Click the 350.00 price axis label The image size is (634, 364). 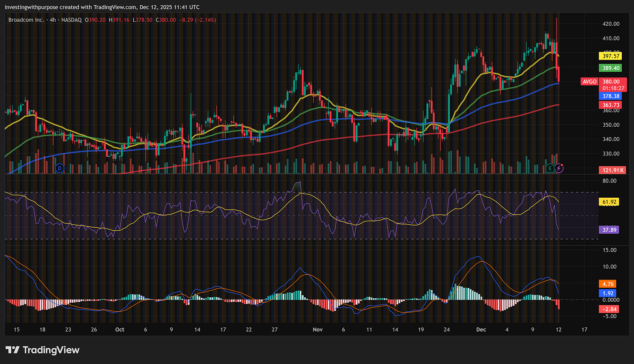click(x=610, y=125)
